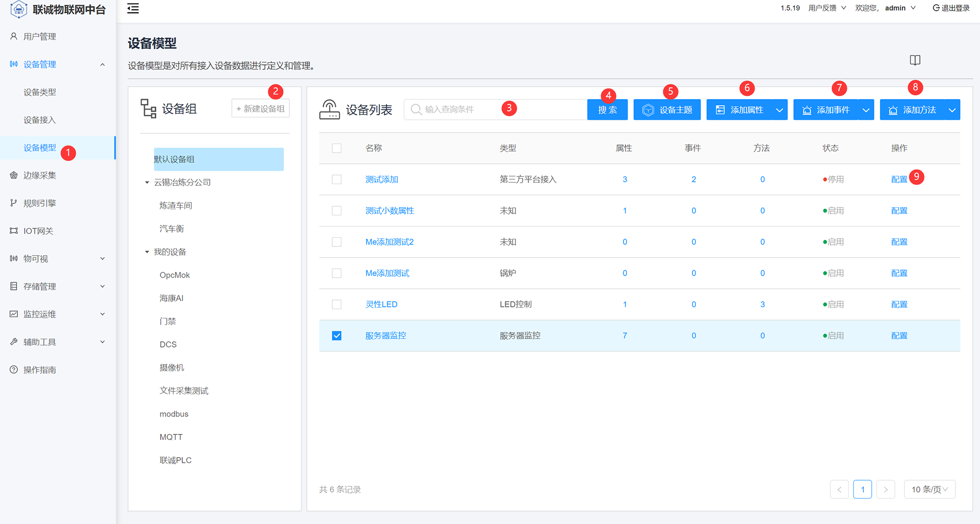This screenshot has height=524, width=980.
Task: Click the magnifier icon in the search box
Action: click(416, 110)
